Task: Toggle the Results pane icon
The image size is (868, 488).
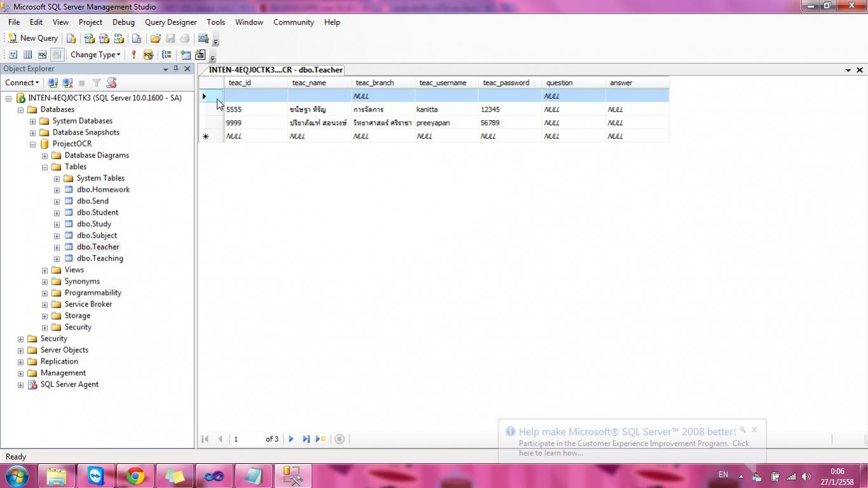Action: tap(57, 55)
